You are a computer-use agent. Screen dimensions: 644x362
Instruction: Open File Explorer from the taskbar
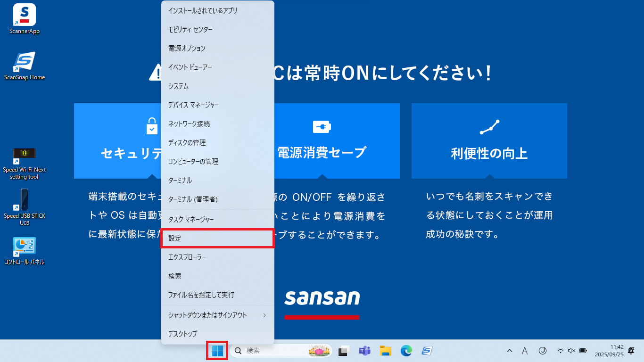[x=386, y=351]
